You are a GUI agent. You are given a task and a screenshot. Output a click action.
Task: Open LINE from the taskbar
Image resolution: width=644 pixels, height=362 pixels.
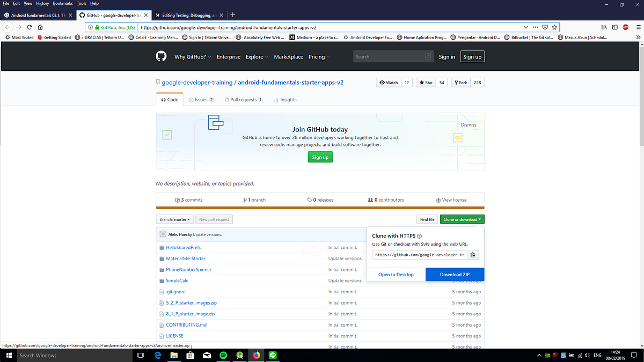pos(272,355)
